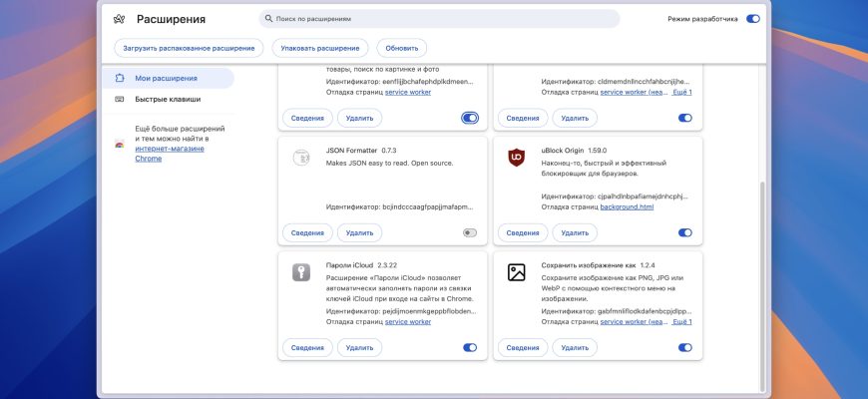Click Загрузить распакованное расширение button
Screen dimensions: 868x399
point(188,48)
